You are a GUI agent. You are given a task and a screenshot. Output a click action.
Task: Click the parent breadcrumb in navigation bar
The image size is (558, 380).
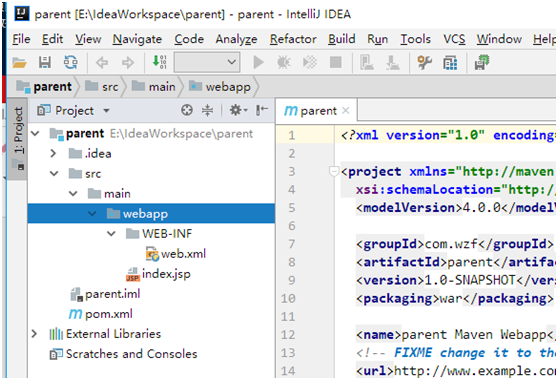pyautogui.click(x=44, y=86)
